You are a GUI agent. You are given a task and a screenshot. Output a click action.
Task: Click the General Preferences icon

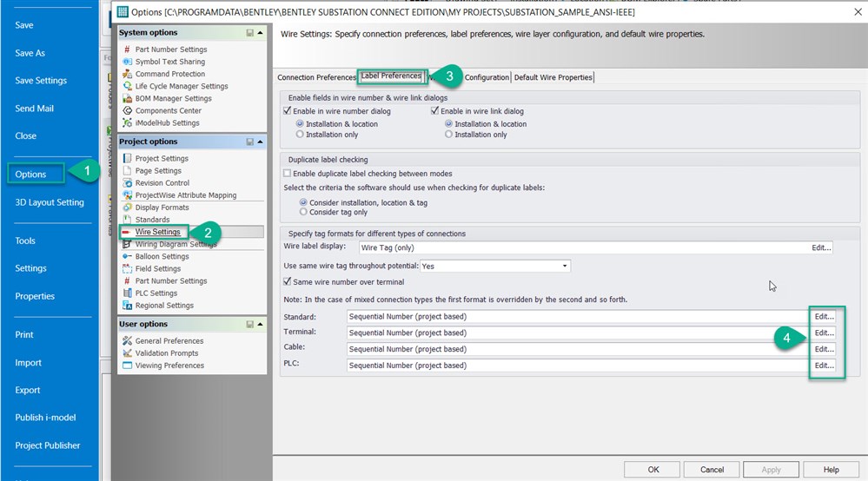click(x=127, y=340)
